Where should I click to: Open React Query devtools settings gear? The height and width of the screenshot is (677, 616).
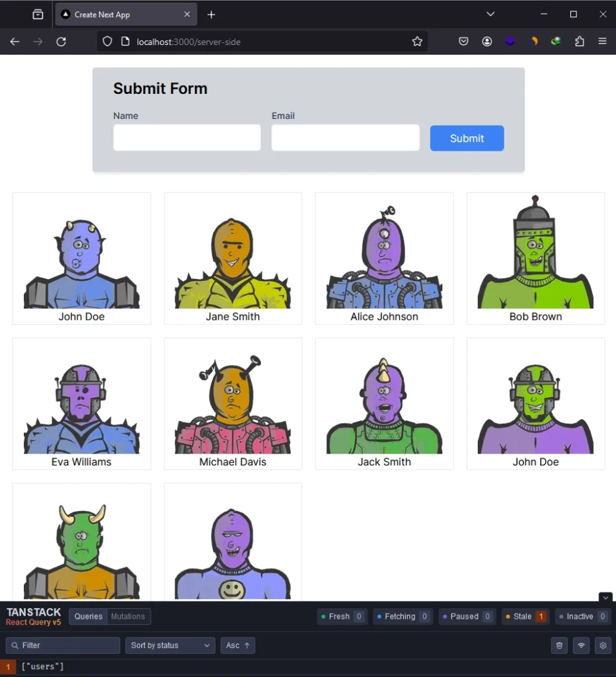pos(602,645)
